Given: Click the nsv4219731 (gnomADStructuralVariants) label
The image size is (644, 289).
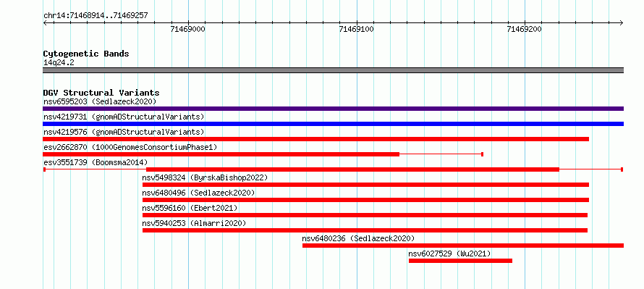Looking at the screenshot, I should [124, 117].
